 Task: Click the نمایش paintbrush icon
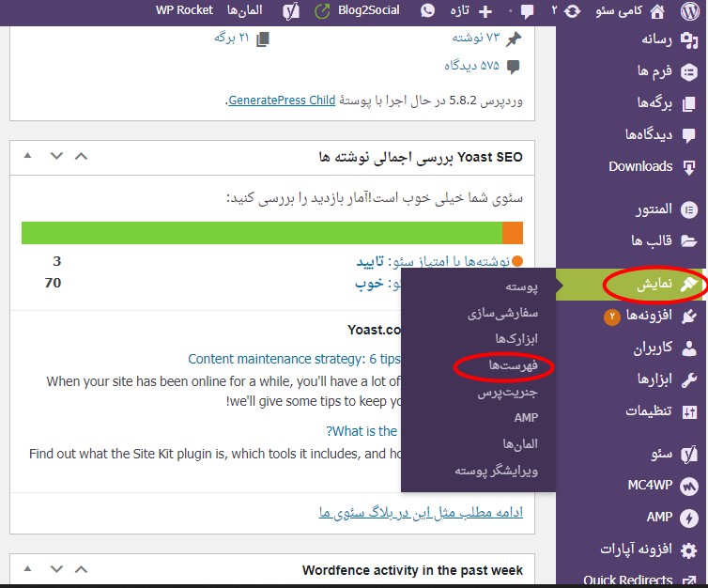689,285
